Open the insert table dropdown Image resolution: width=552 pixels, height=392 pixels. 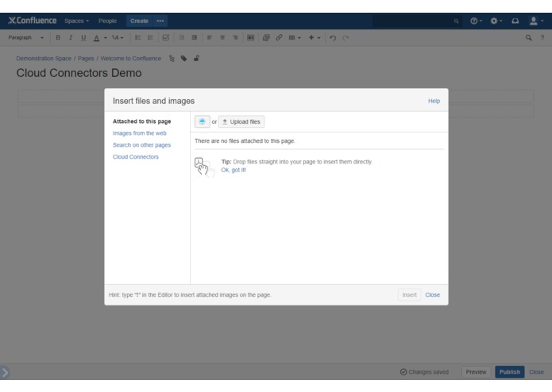coord(295,37)
